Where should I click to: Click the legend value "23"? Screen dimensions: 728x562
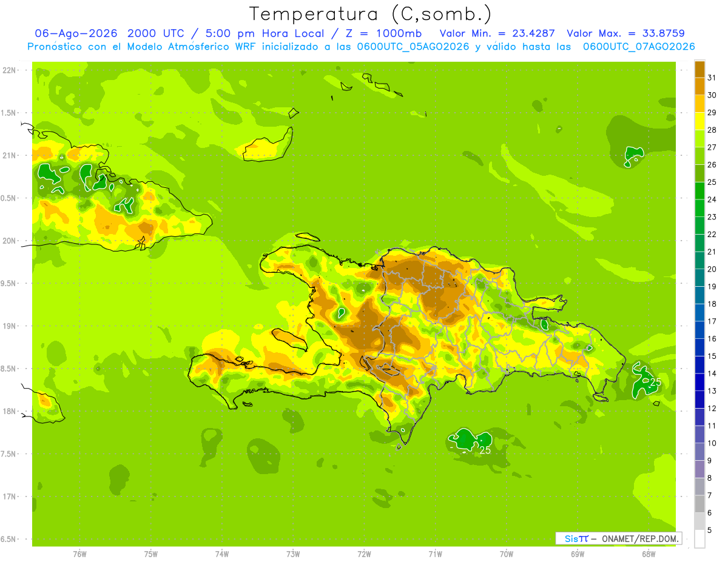(712, 216)
